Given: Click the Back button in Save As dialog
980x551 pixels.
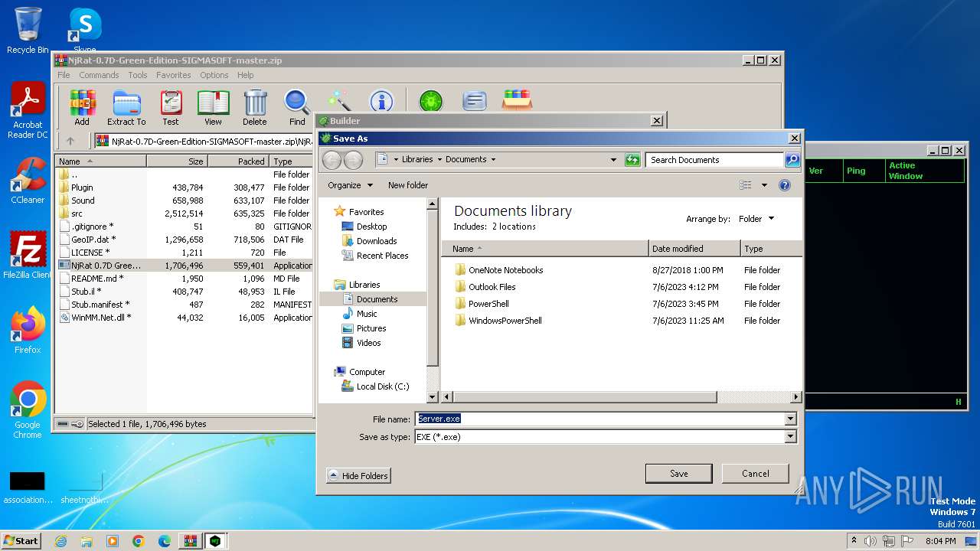Looking at the screenshot, I should point(332,160).
